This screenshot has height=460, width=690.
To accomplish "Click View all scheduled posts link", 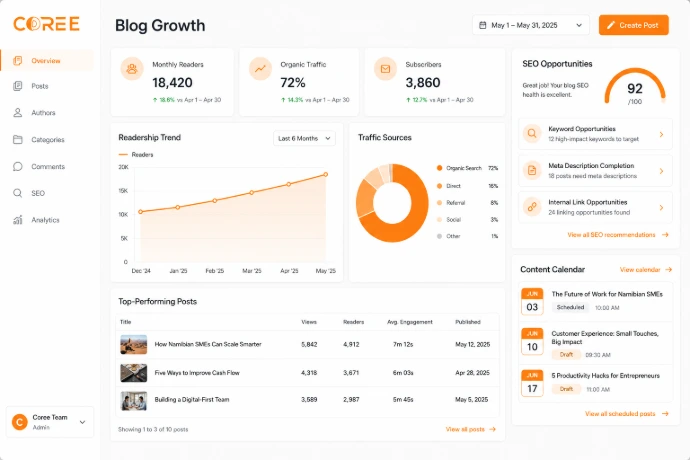I will point(620,414).
